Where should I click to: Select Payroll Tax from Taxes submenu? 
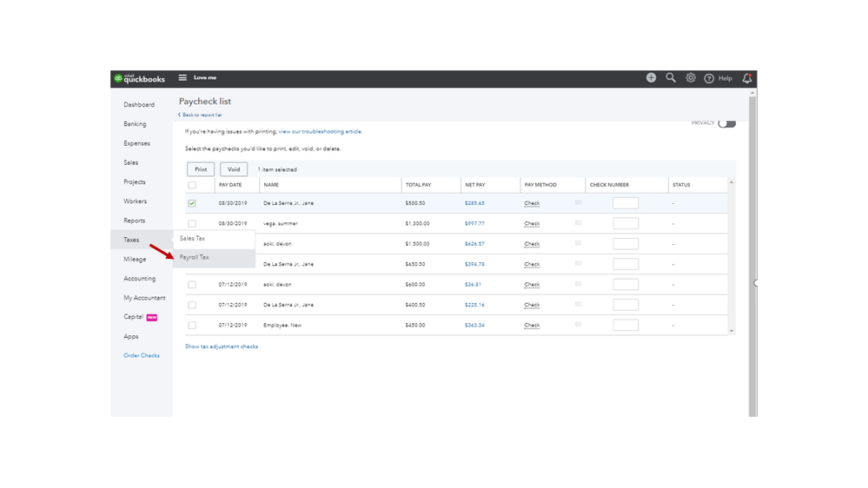click(x=195, y=258)
